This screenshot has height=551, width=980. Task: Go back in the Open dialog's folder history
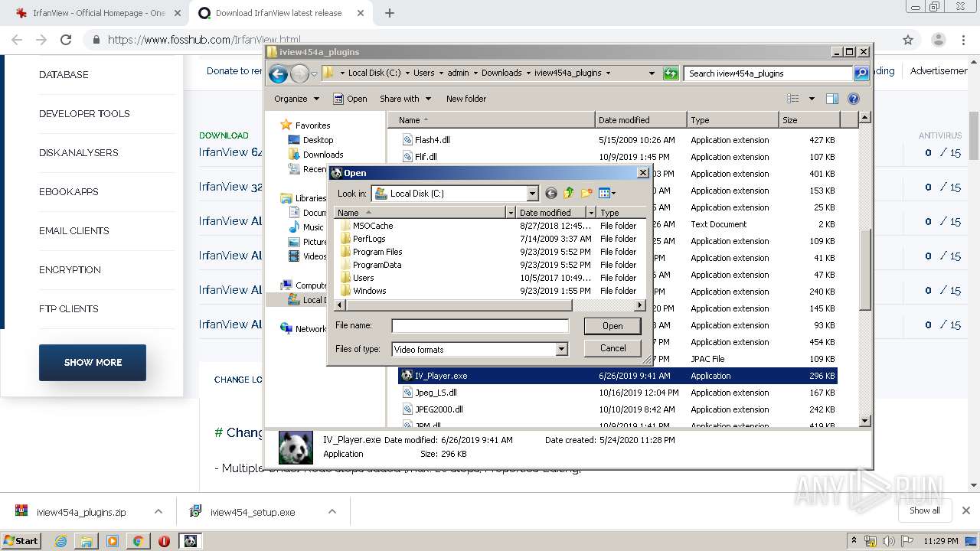click(x=550, y=194)
